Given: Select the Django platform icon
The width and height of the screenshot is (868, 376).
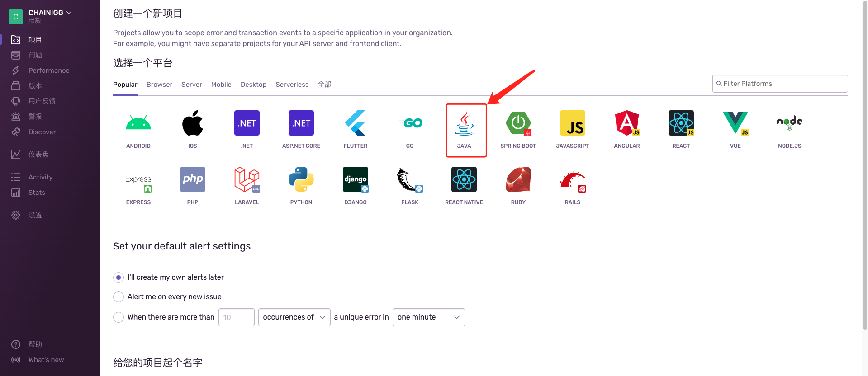Looking at the screenshot, I should coord(356,179).
